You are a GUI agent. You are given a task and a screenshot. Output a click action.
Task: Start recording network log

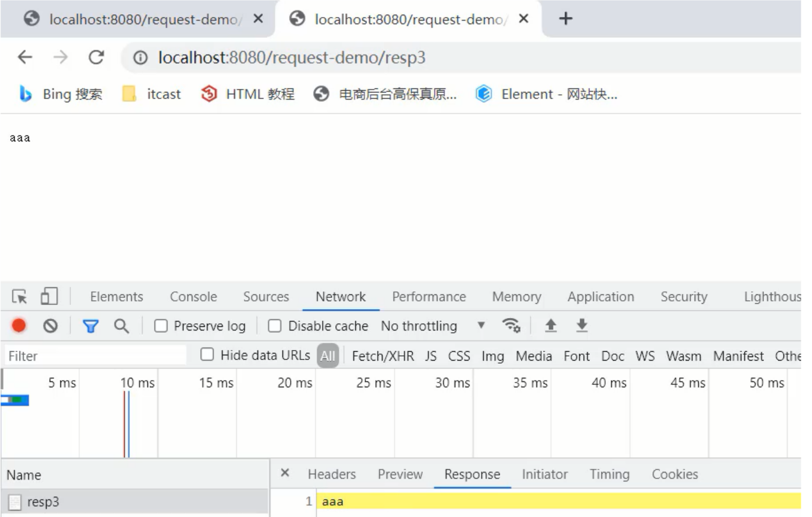[x=18, y=326]
